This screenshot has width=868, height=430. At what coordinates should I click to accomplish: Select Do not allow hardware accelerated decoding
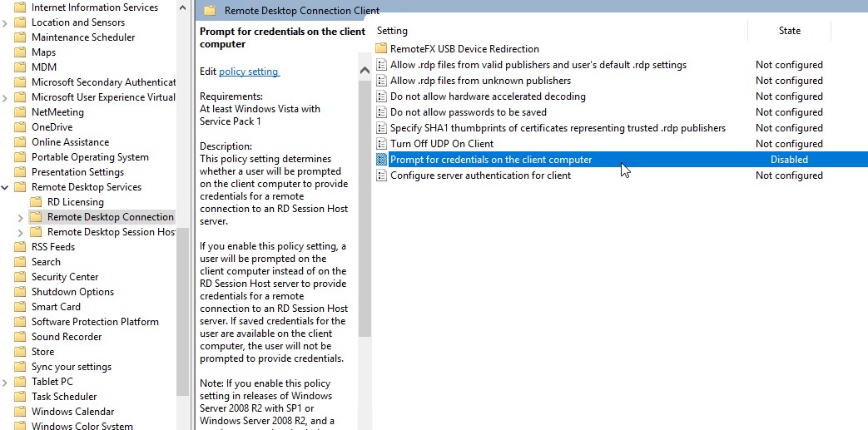tap(488, 96)
